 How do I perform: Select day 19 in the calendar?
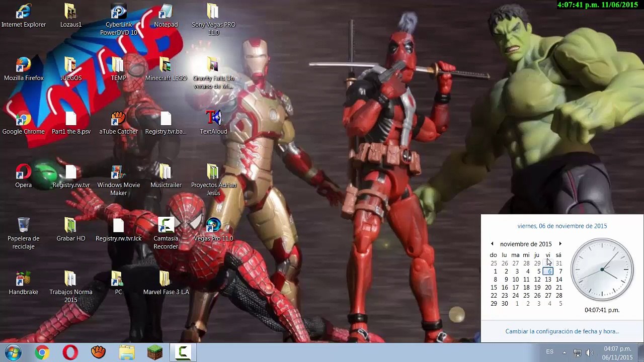(x=537, y=288)
